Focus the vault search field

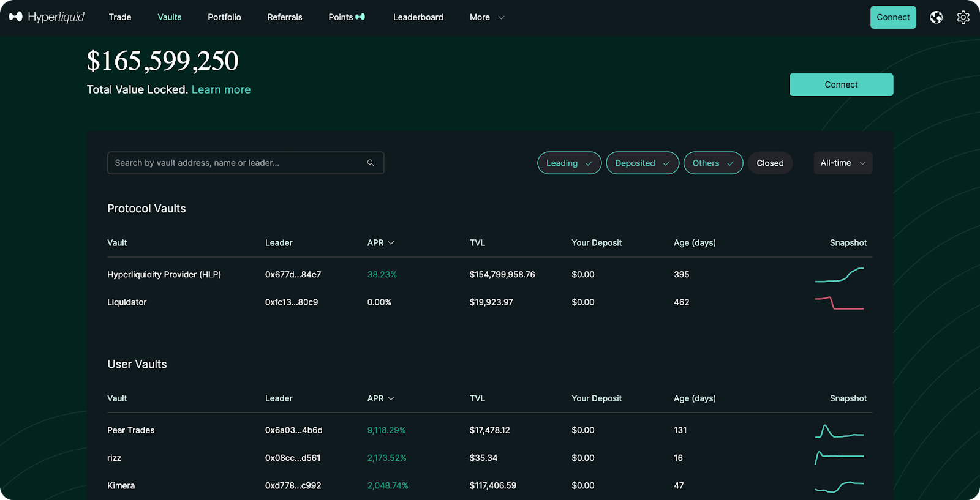[x=246, y=163]
